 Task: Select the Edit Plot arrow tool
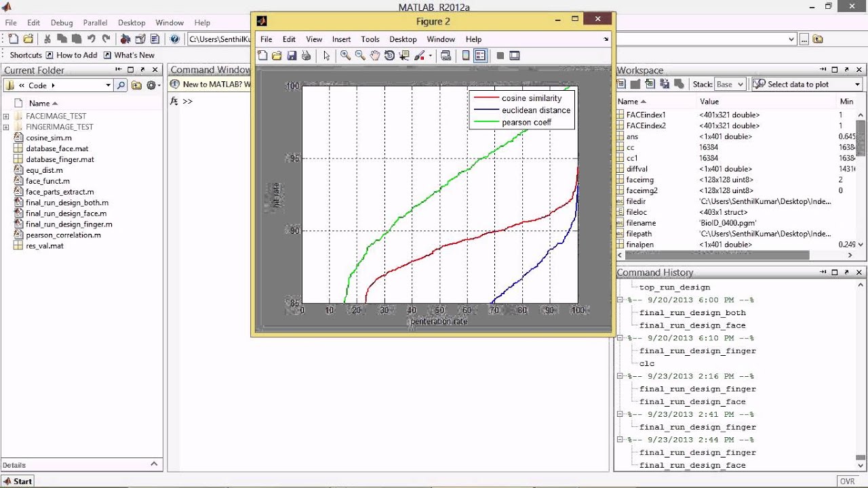(326, 56)
